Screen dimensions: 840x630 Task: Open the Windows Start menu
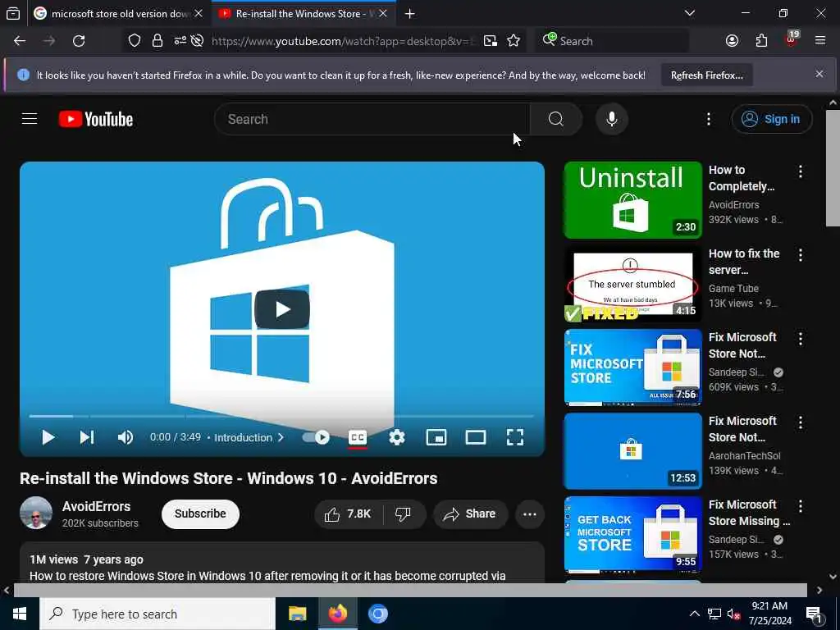pyautogui.click(x=20, y=614)
